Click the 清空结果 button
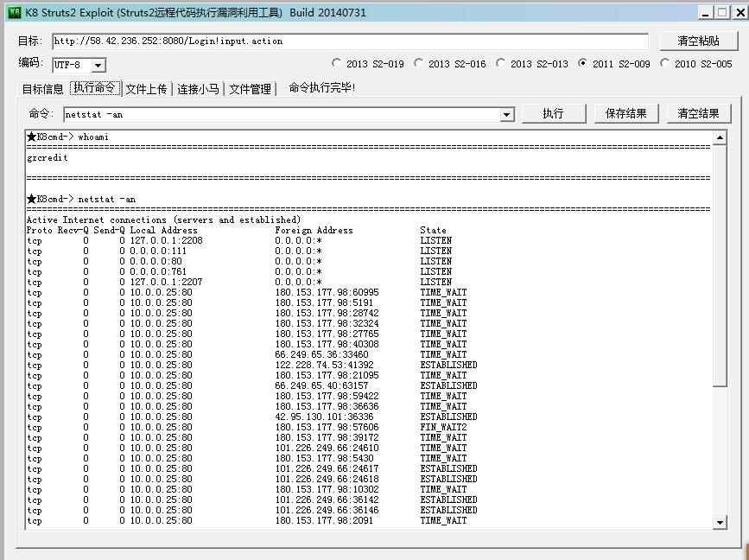Viewport: 749px width, 560px height. tap(699, 114)
